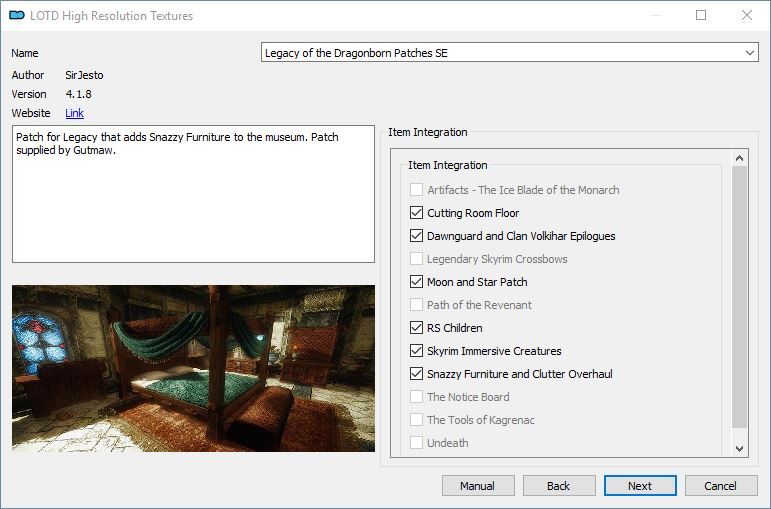Maximize the LOTD High Resolution Textures window
The height and width of the screenshot is (509, 771).
(701, 15)
